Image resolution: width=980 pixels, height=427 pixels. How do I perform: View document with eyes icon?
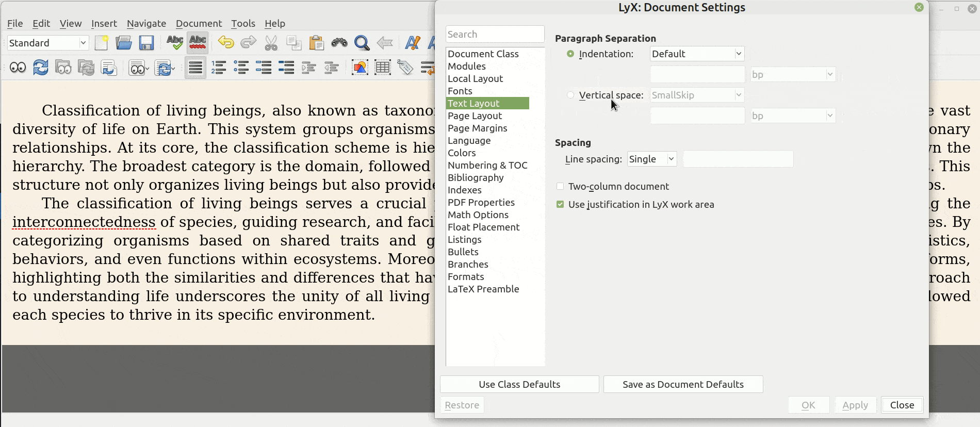(18, 68)
